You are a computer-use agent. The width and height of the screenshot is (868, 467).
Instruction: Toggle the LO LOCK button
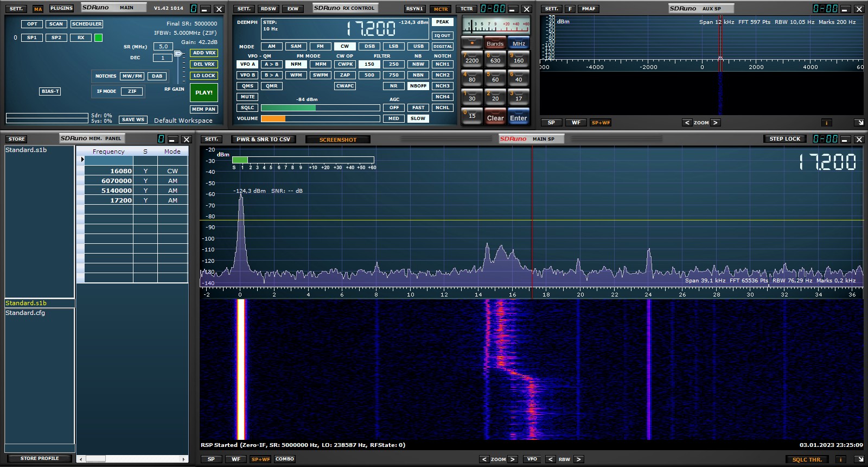pyautogui.click(x=204, y=75)
